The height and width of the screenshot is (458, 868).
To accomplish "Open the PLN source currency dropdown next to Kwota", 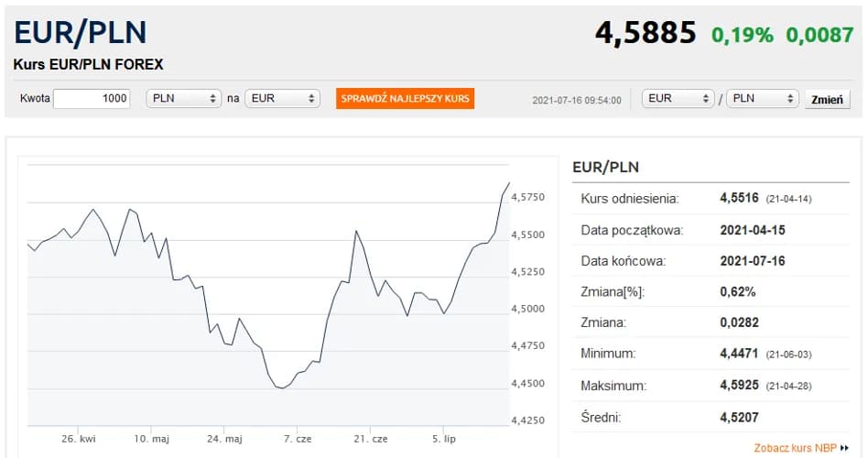I will 184,99.
